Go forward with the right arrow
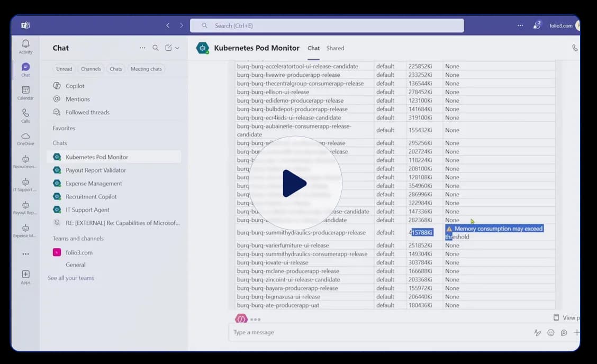The height and width of the screenshot is (364, 597). click(181, 25)
